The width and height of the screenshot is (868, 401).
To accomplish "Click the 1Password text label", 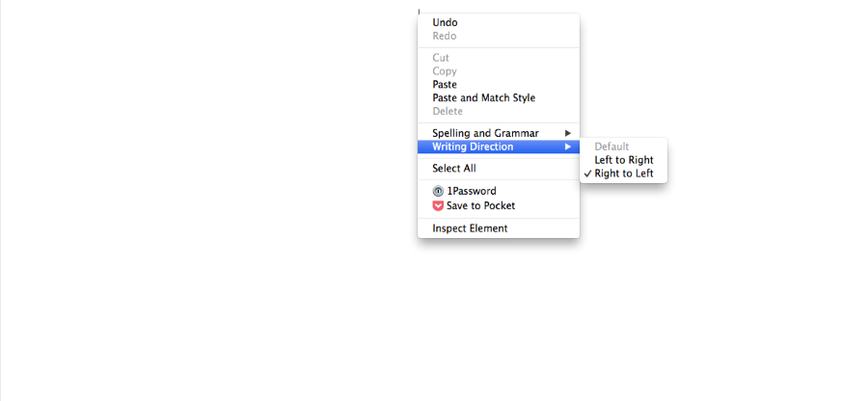I will tap(472, 192).
